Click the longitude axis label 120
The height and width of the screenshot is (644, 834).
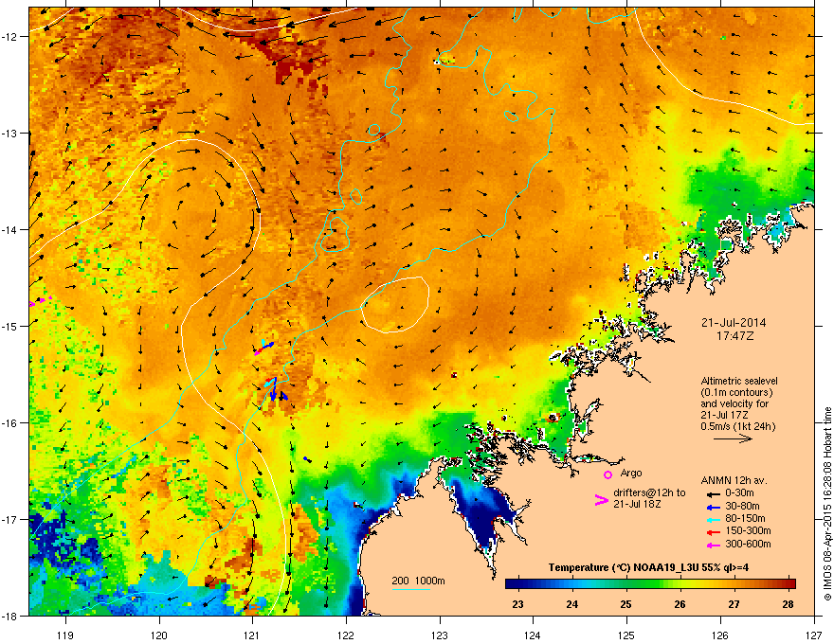(x=159, y=635)
